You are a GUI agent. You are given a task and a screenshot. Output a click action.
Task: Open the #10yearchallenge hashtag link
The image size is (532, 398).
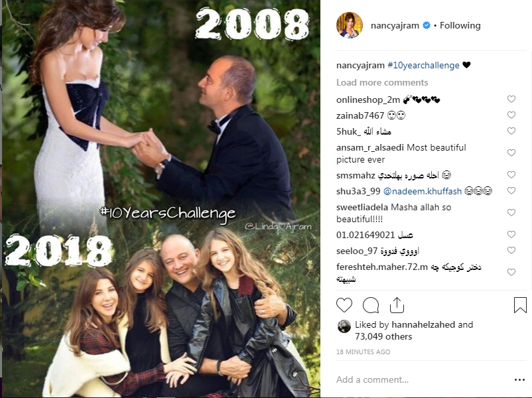(x=423, y=65)
